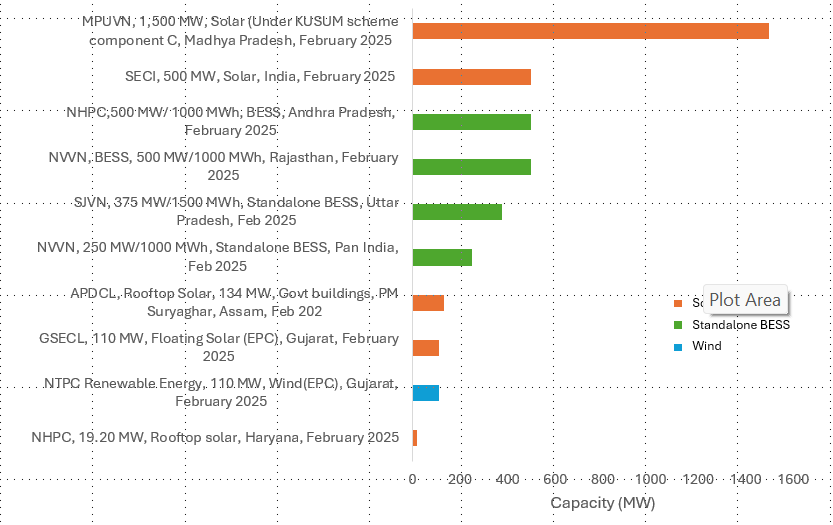Viewport: 833px width, 525px height.
Task: Click the small NHPC 19.20 MW bar
Action: click(415, 438)
